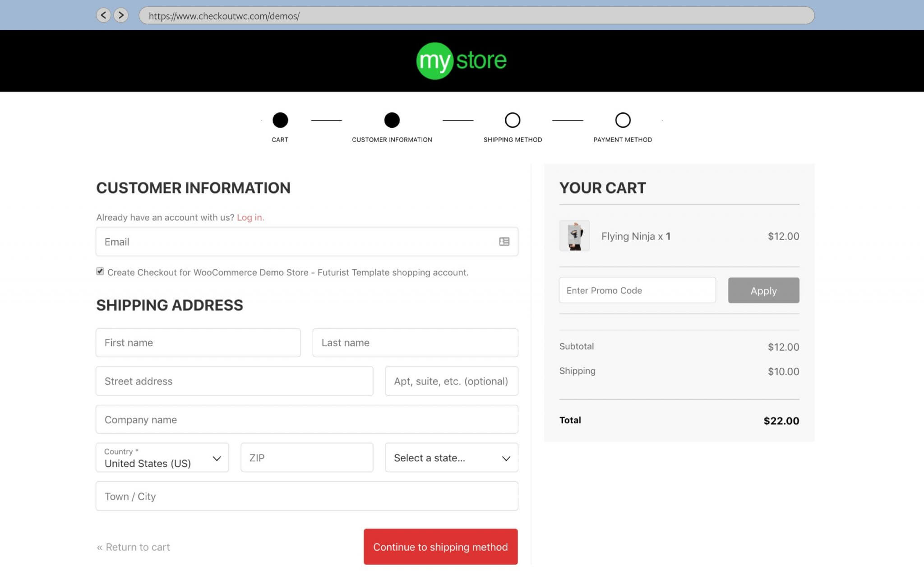
Task: Click the CART step indicator icon
Action: (x=280, y=120)
